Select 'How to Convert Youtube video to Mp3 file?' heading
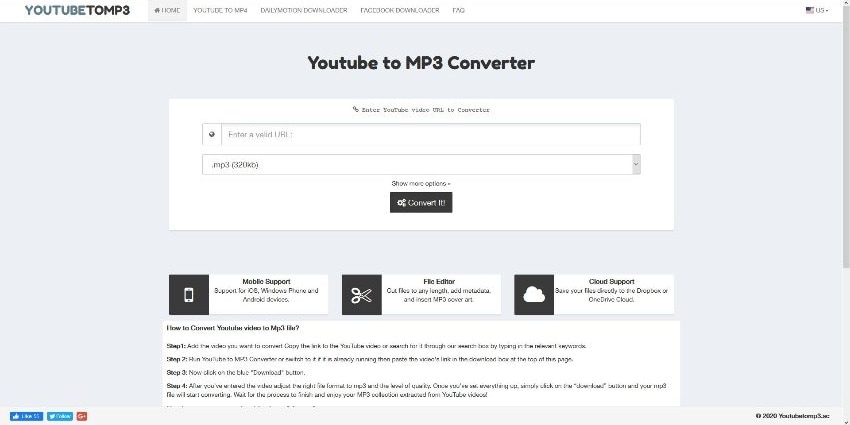The image size is (850, 425). pyautogui.click(x=233, y=329)
